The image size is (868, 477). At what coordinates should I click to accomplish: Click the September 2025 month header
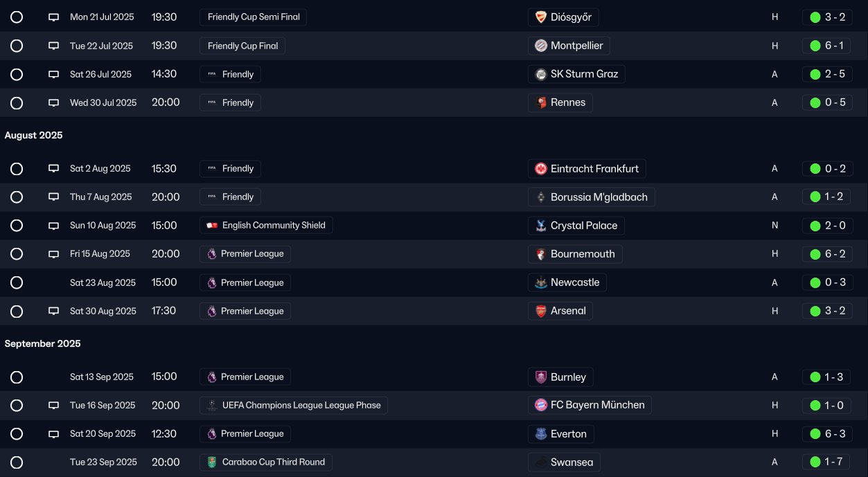pyautogui.click(x=42, y=344)
